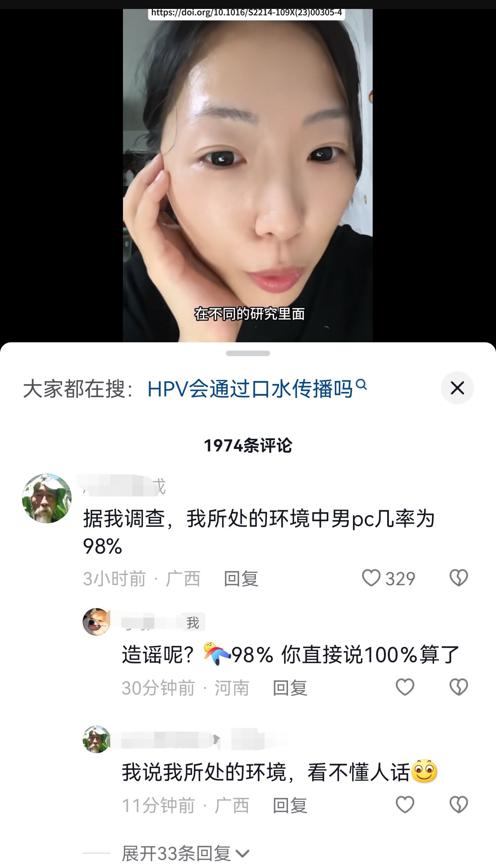The height and width of the screenshot is (868, 496).
Task: Reply to the 11-minute-old Guangxi comment
Action: coord(290,806)
